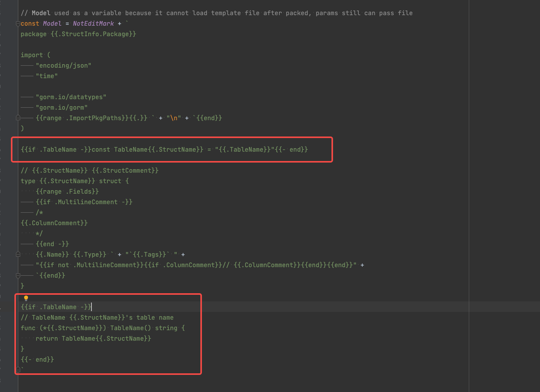Click the {{end -}} line
This screenshot has height=392, width=540.
[x=52, y=244]
